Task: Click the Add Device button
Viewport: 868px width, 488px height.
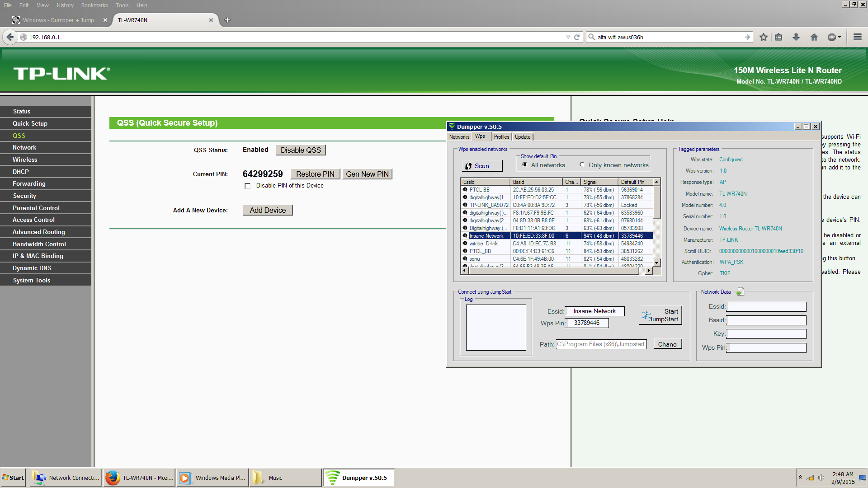Action: pos(268,210)
